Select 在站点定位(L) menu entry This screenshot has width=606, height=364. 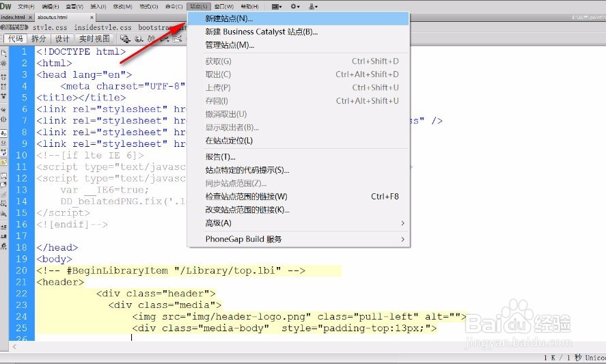coord(298,141)
